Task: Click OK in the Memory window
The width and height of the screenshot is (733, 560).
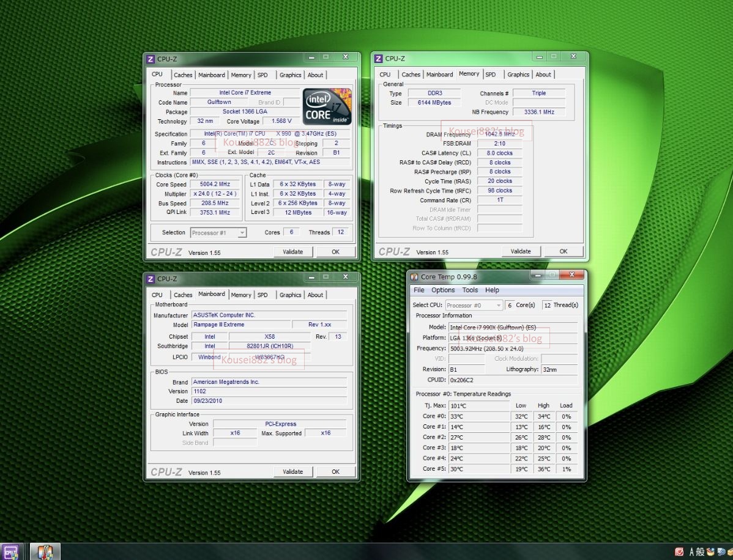Action: click(564, 251)
